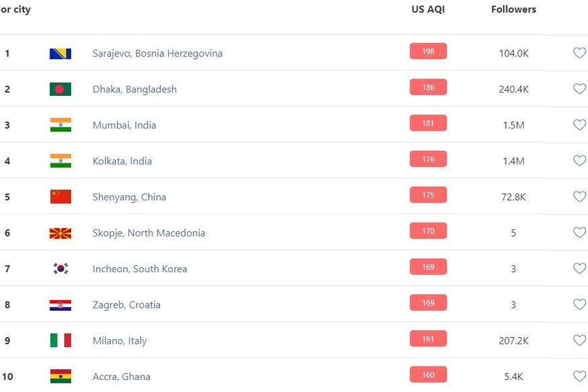Click the red 198 AQI badge

428,52
